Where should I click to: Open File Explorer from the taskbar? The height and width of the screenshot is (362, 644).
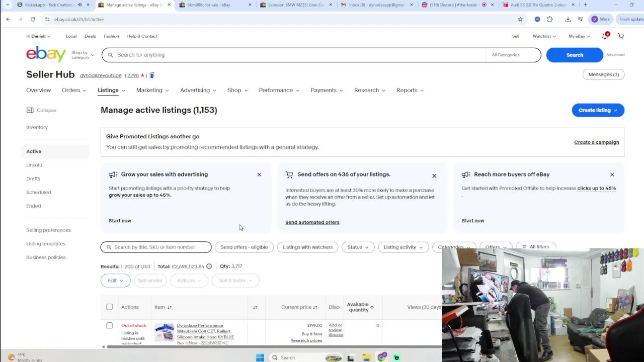tap(366, 357)
